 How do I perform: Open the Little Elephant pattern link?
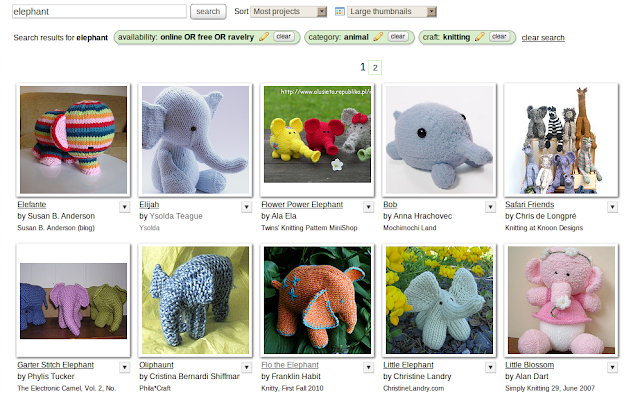coord(408,365)
